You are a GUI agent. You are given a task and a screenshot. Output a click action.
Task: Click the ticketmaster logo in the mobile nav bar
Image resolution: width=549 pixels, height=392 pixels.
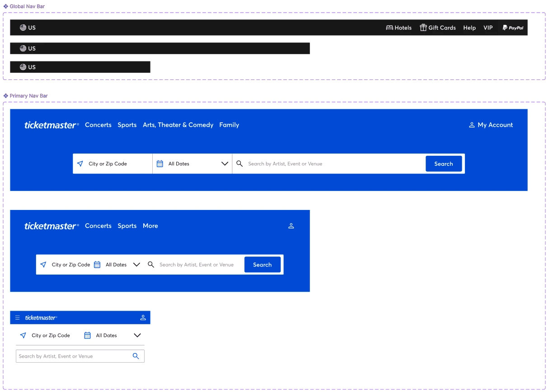41,317
